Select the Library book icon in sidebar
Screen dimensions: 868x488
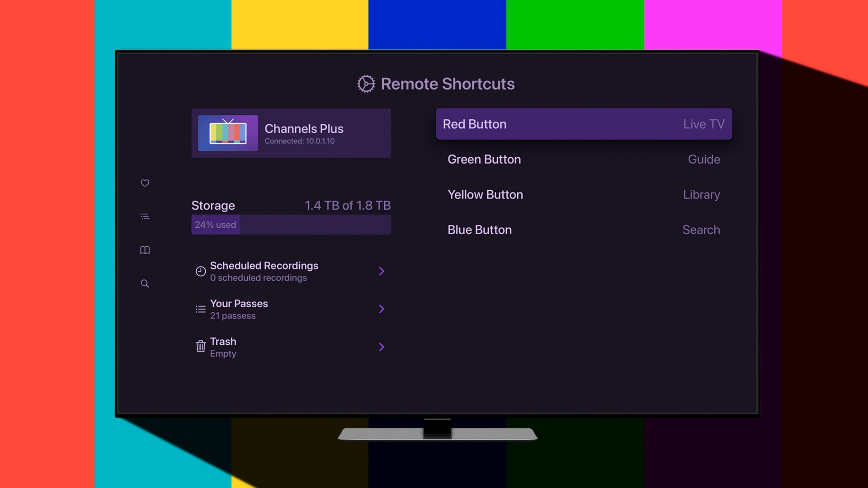coord(145,250)
